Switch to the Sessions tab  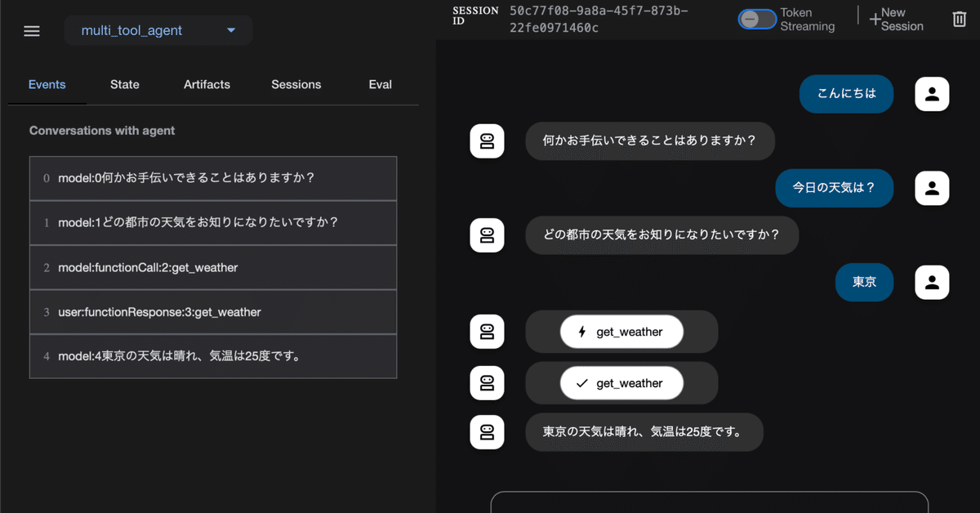(296, 84)
